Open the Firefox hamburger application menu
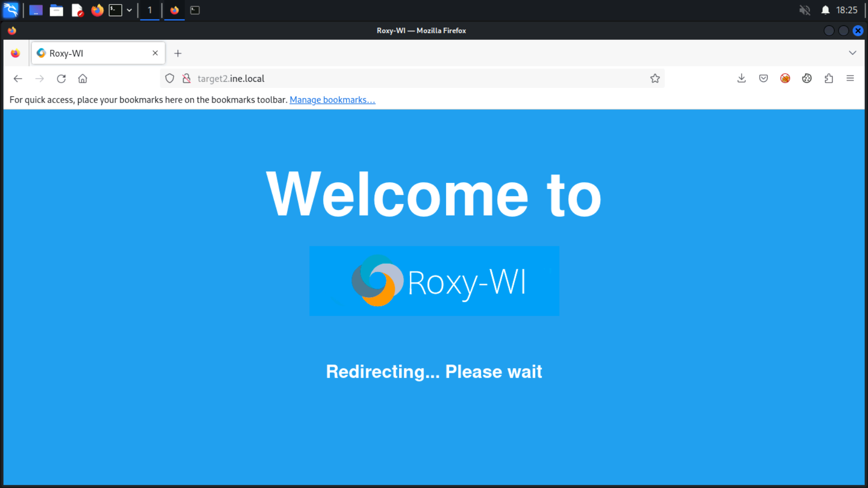This screenshot has width=868, height=488. coord(850,79)
